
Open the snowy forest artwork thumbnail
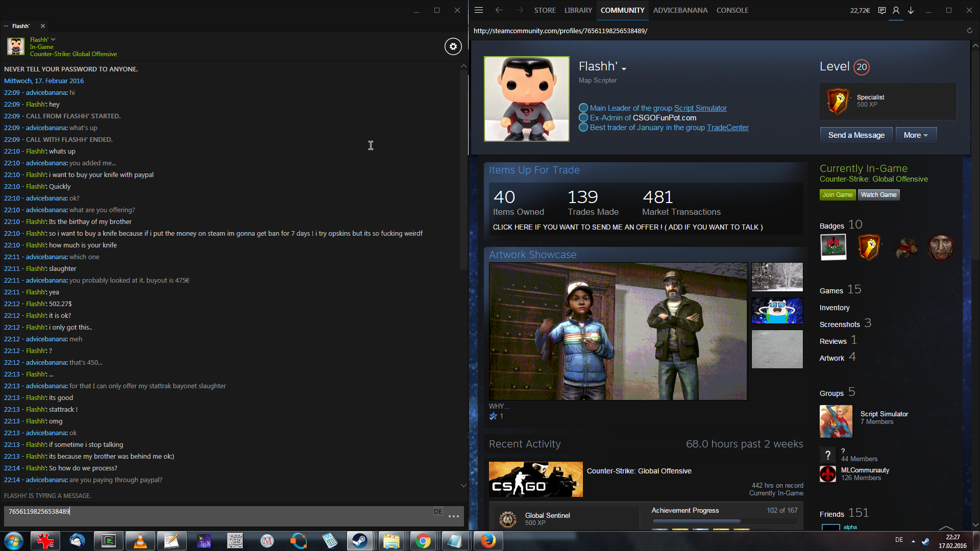tap(777, 277)
